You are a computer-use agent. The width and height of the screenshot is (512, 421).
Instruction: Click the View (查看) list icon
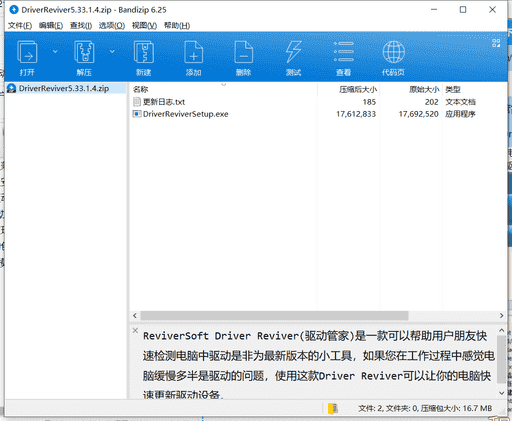[x=344, y=52]
